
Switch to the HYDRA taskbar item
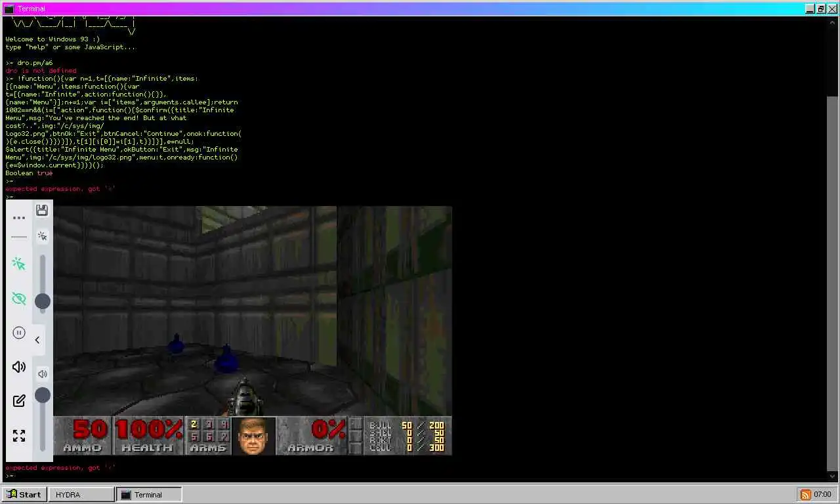81,494
